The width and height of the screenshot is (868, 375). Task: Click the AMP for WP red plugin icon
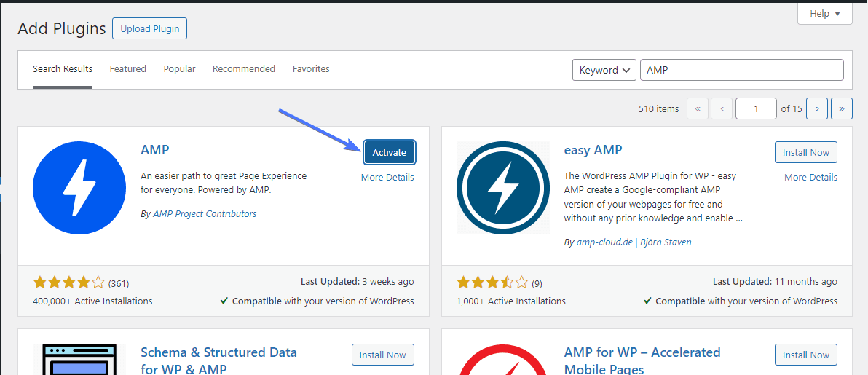pyautogui.click(x=503, y=360)
